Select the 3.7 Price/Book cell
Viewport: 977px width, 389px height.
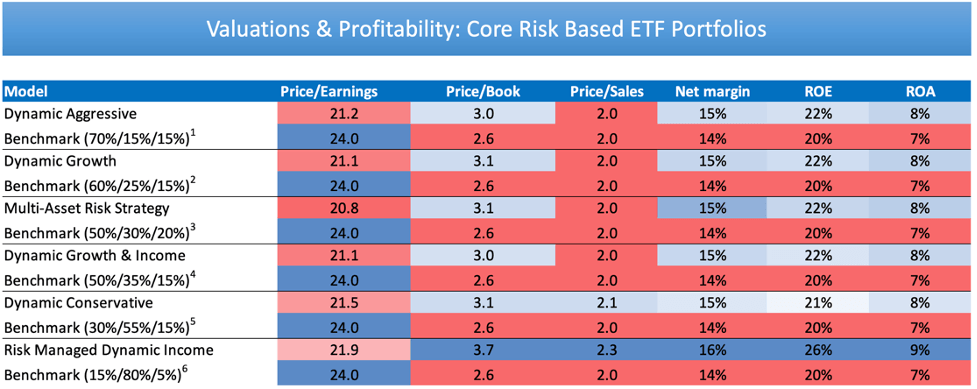(483, 351)
